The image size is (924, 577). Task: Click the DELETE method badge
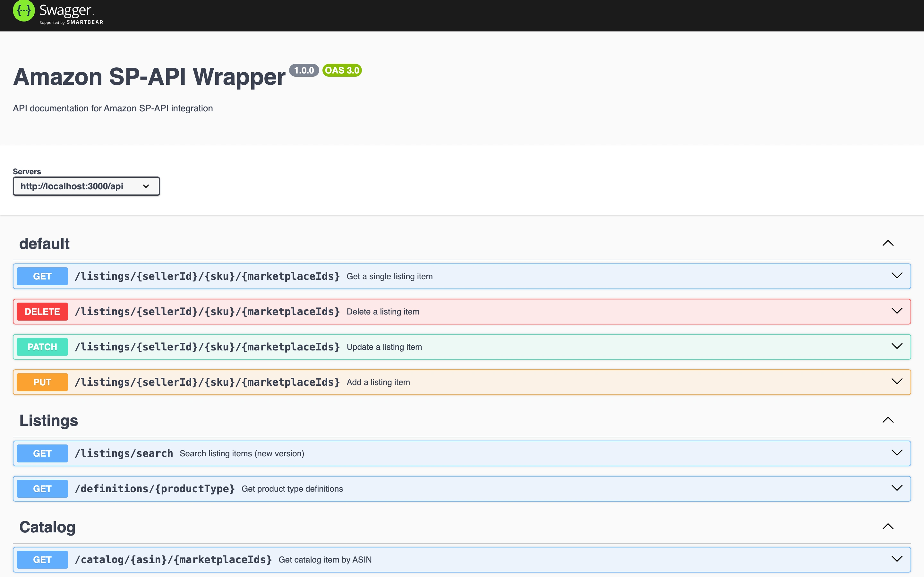tap(42, 311)
